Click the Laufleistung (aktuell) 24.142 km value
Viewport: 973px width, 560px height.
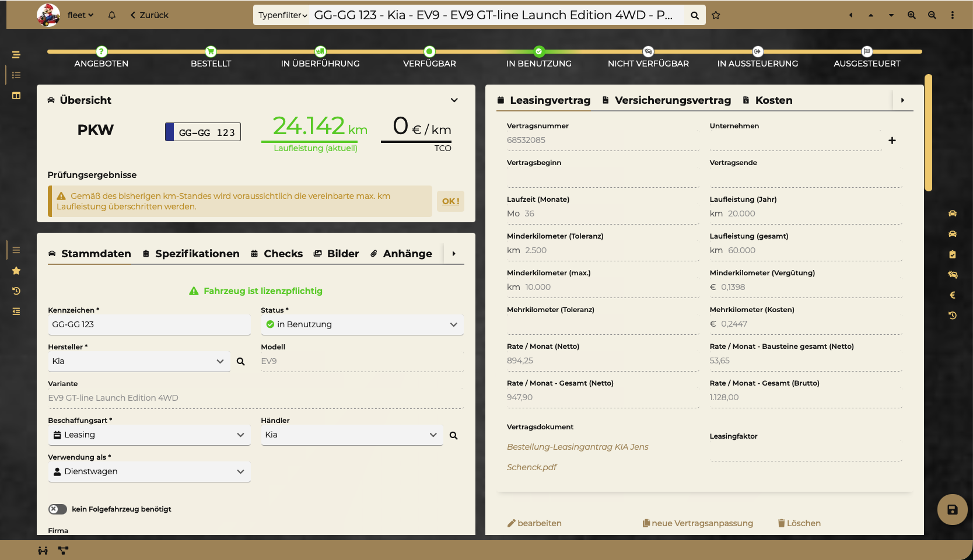[x=320, y=127]
